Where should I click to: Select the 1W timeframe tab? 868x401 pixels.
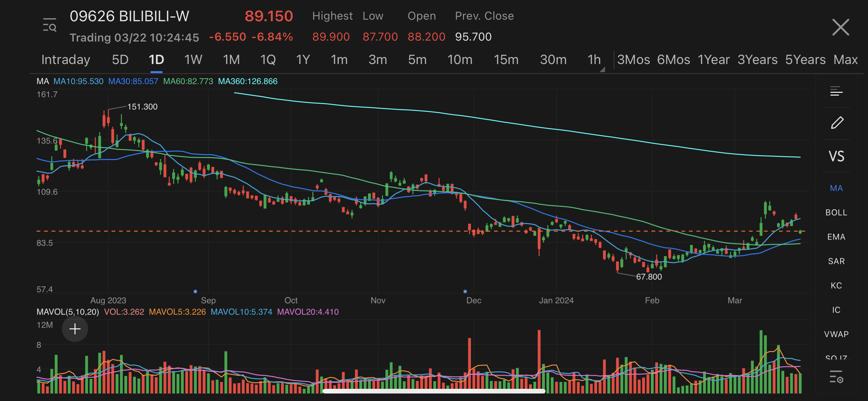coord(193,60)
